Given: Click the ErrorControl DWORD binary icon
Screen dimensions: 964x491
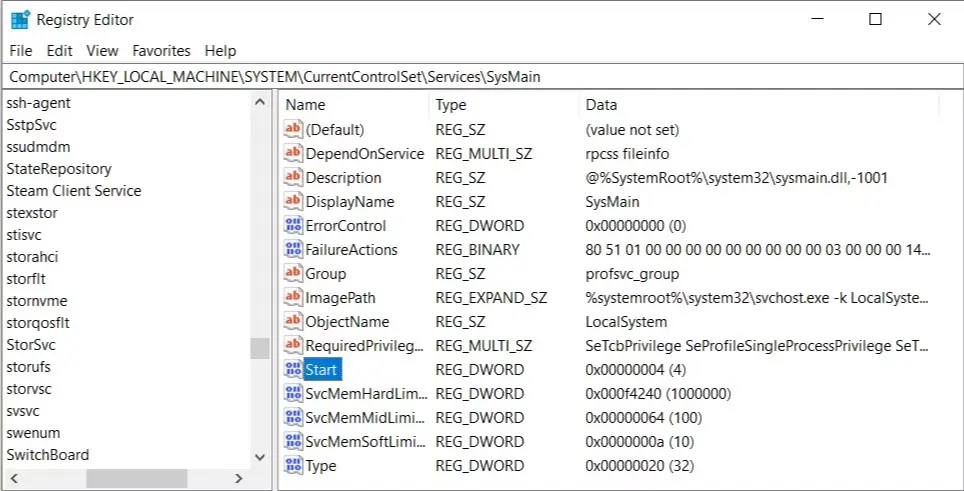Looking at the screenshot, I should coord(293,226).
